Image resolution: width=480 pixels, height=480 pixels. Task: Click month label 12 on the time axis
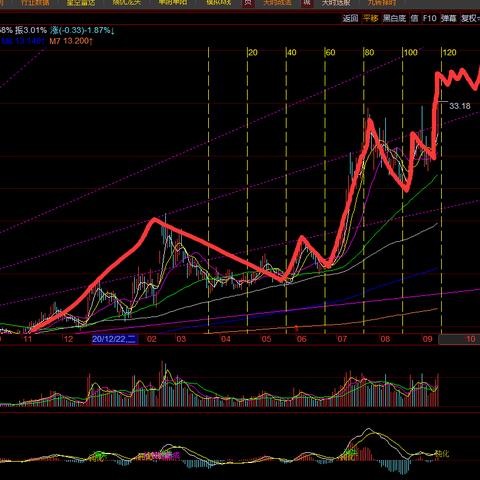pyautogui.click(x=68, y=339)
